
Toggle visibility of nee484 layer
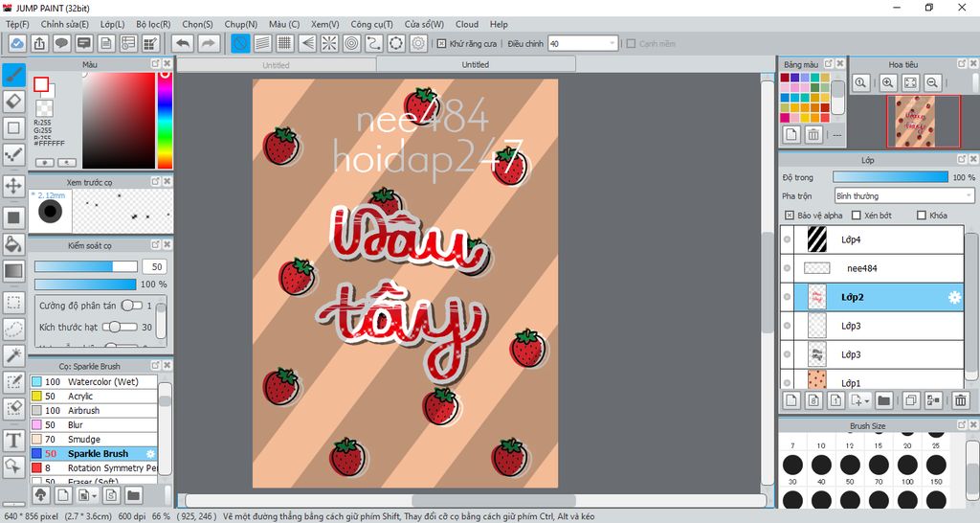[787, 268]
